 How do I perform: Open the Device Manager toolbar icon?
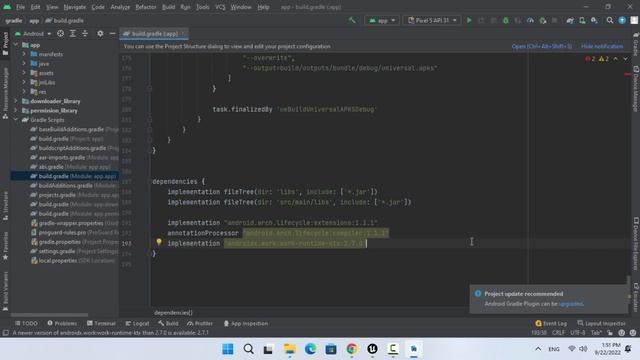click(x=582, y=20)
